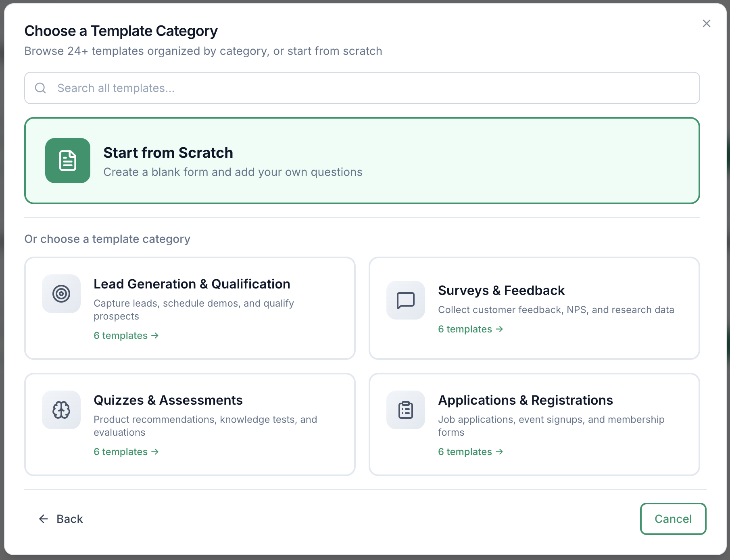730x560 pixels.
Task: Click the speech bubble icon for Surveys
Action: point(406,300)
